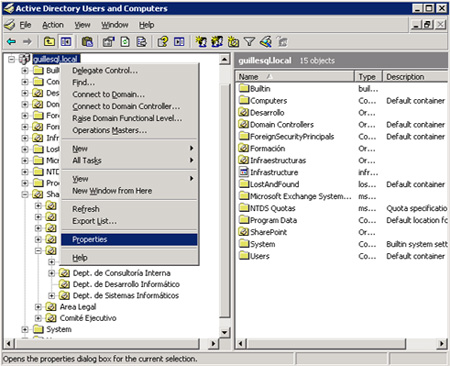Select Dept. de Desarrollo Informático in tree
The height and width of the screenshot is (366, 450).
(x=126, y=284)
